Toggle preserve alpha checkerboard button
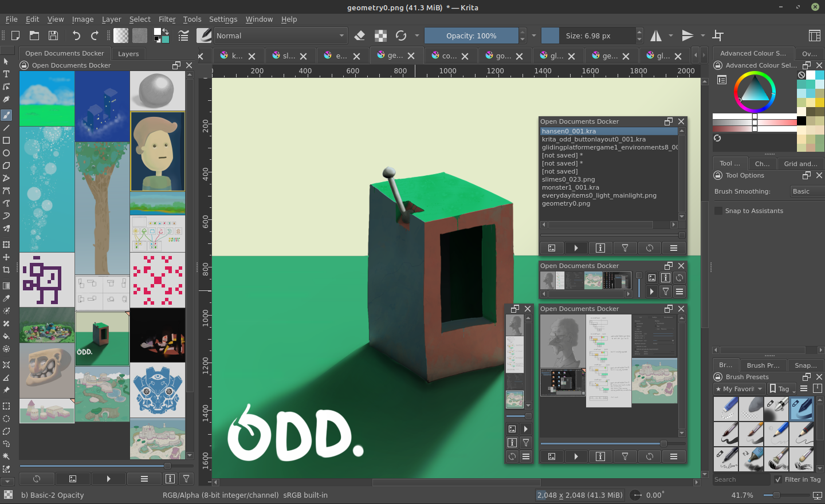Image resolution: width=825 pixels, height=504 pixels. pos(380,36)
